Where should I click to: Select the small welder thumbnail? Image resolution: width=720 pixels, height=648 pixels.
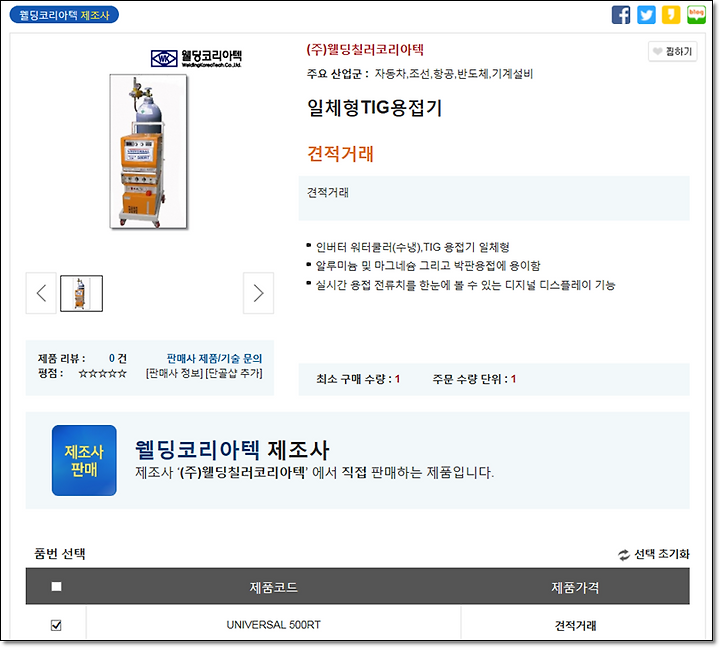(x=81, y=293)
